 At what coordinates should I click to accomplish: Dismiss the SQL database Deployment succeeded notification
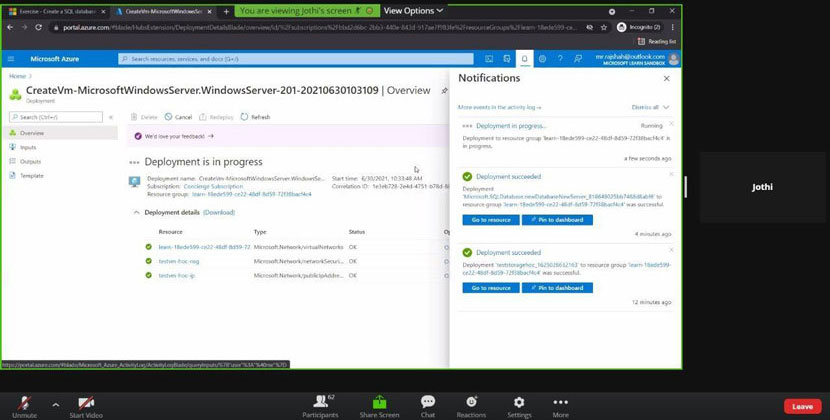[x=671, y=174]
